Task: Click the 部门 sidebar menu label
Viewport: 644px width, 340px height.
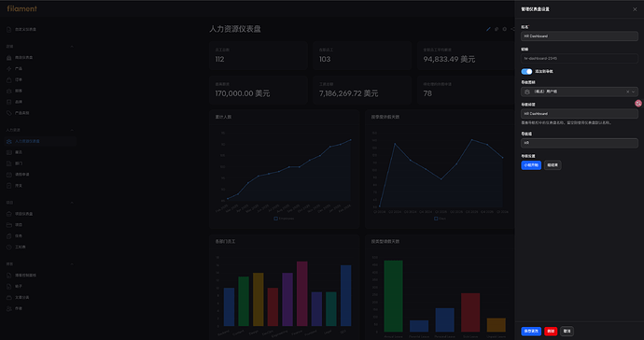Action: (x=19, y=163)
